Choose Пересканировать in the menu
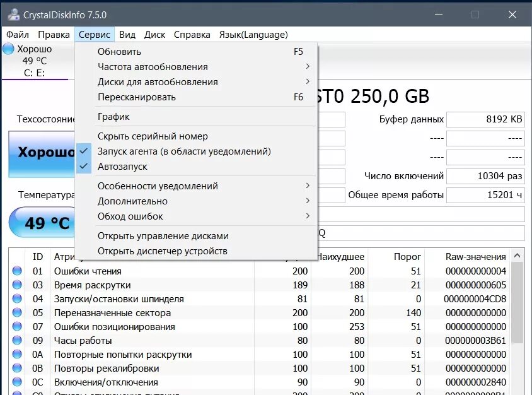Image resolution: width=532 pixels, height=395 pixels. point(196,97)
